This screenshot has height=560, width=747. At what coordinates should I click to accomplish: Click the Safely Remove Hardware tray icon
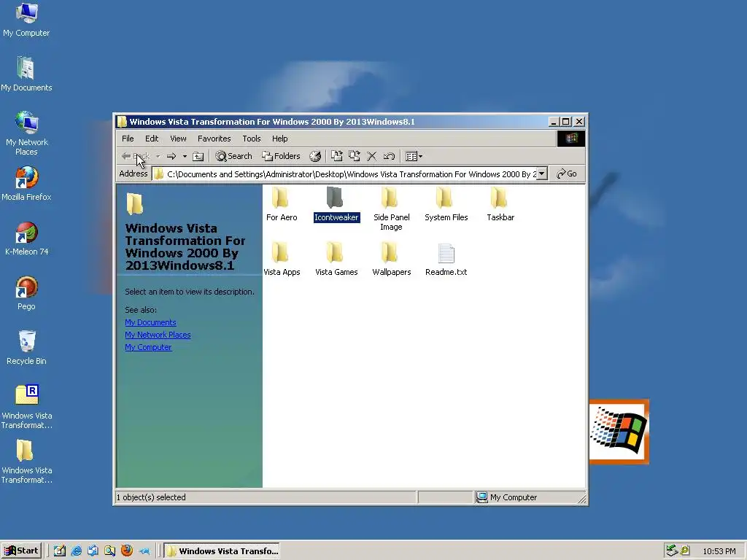(x=672, y=551)
